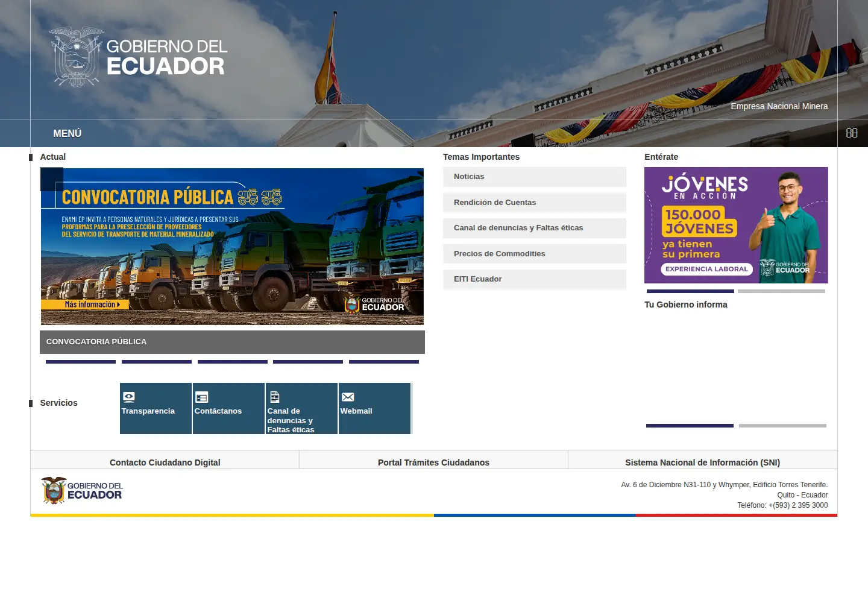Image resolution: width=868 pixels, height=603 pixels.
Task: Click the Gobierno del Ecuador footer logo
Action: tap(82, 490)
